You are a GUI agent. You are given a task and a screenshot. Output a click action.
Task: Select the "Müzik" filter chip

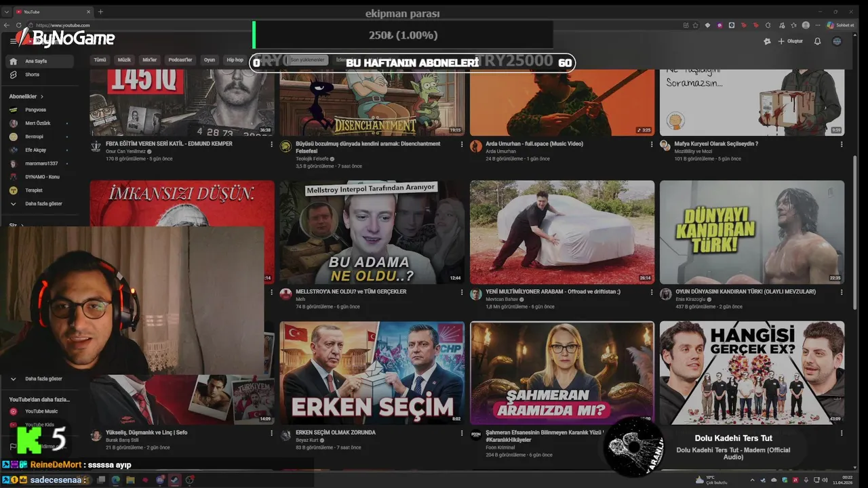124,60
